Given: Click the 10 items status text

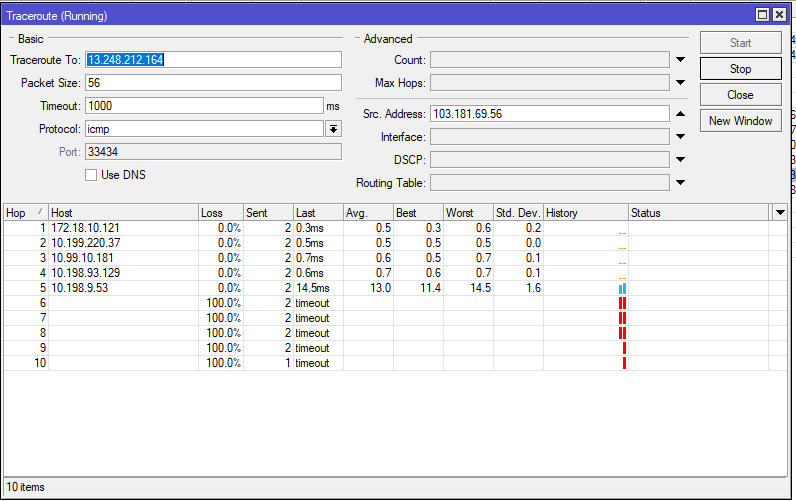Looking at the screenshot, I should [x=25, y=487].
